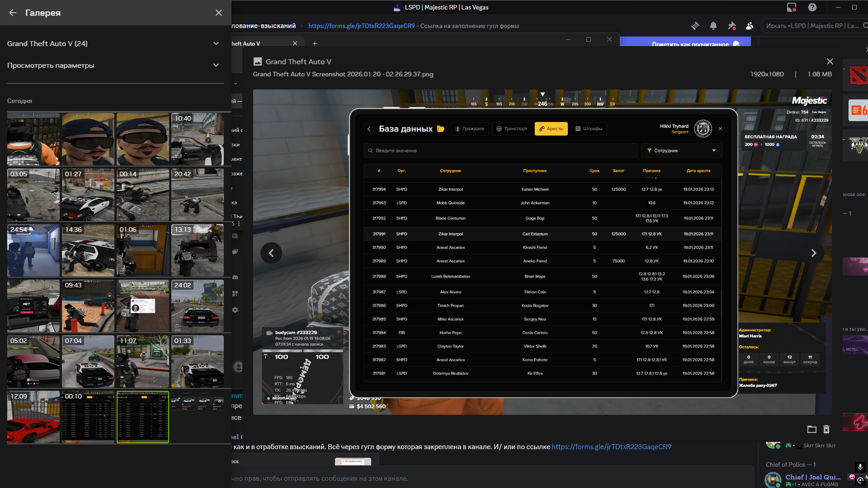Open new tab with plus button
This screenshot has width=868, height=488.
(x=315, y=43)
